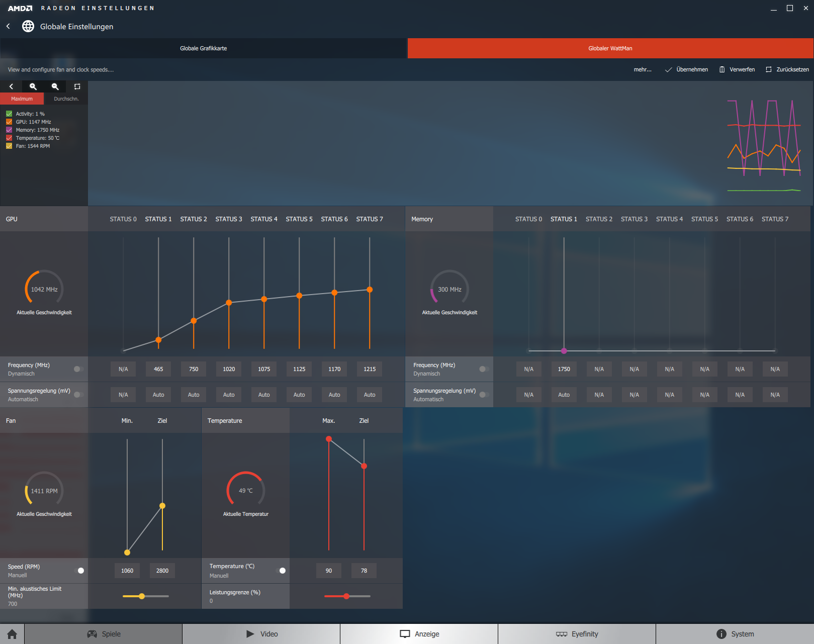Click GPU Status 2 frequency field 750

pos(194,369)
